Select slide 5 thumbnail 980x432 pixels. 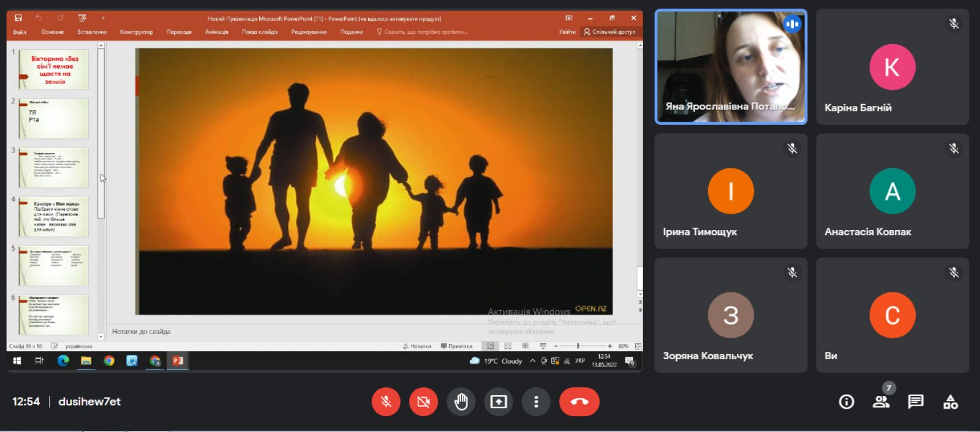pyautogui.click(x=53, y=266)
